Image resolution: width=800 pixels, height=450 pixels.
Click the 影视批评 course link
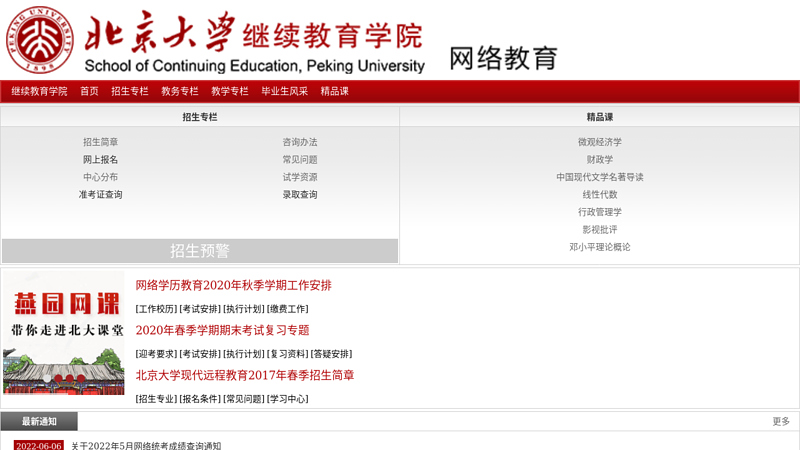click(x=599, y=230)
